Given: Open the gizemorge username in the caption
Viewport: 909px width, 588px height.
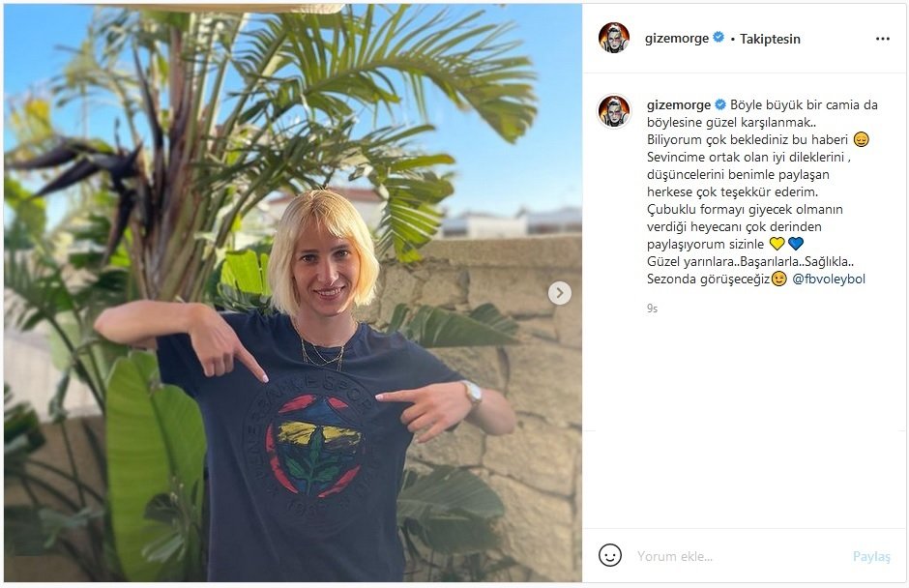Looking at the screenshot, I should (x=679, y=104).
